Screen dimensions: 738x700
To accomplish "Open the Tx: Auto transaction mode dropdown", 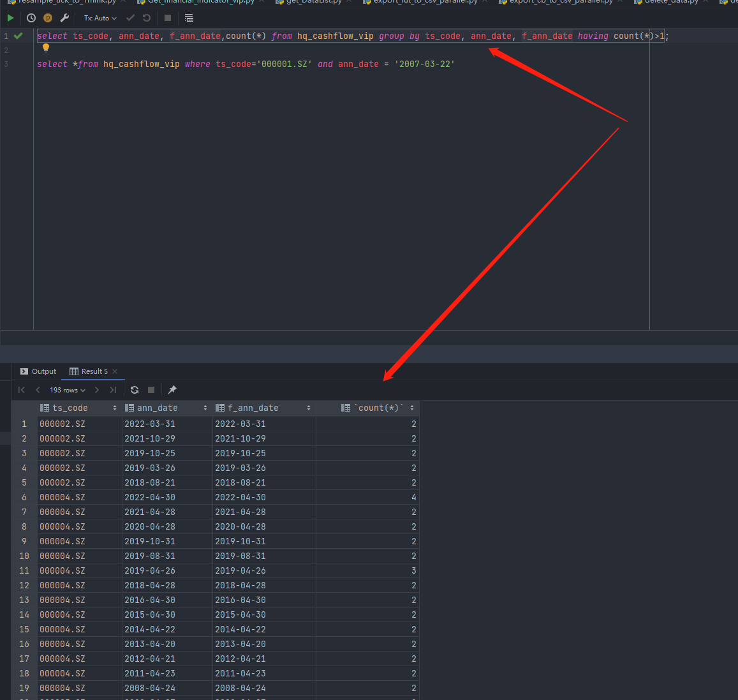I will coord(100,18).
